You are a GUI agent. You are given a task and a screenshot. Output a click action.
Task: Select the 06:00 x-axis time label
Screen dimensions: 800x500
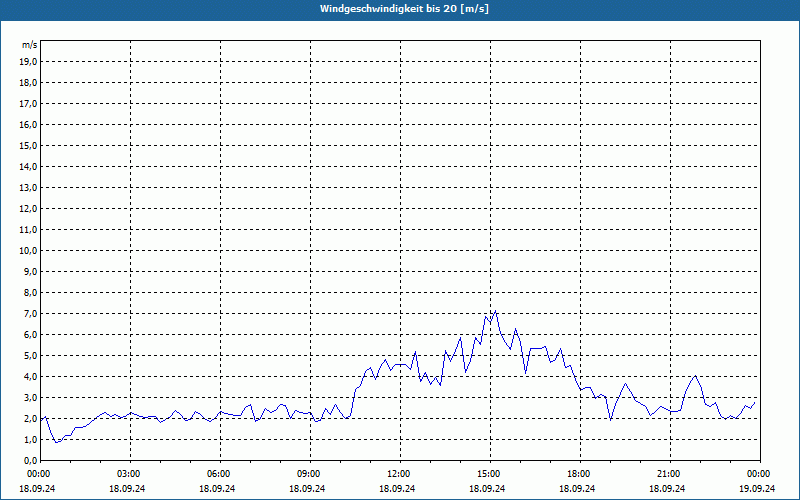(219, 474)
